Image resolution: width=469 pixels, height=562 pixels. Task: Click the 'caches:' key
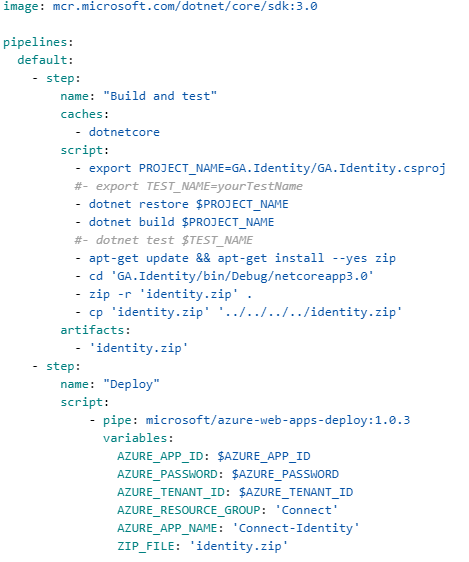point(85,114)
